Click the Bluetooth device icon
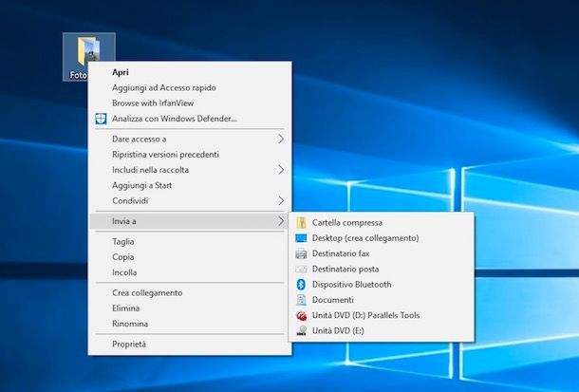 click(301, 284)
